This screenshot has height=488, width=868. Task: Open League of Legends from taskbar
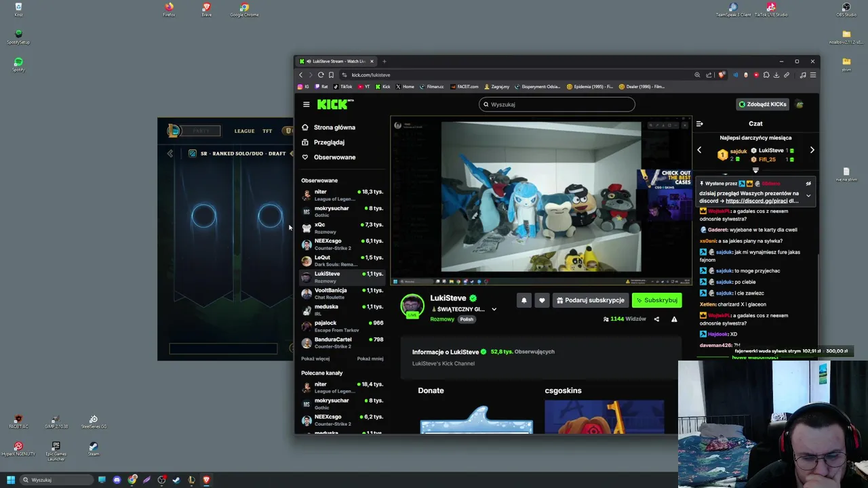coord(191,480)
